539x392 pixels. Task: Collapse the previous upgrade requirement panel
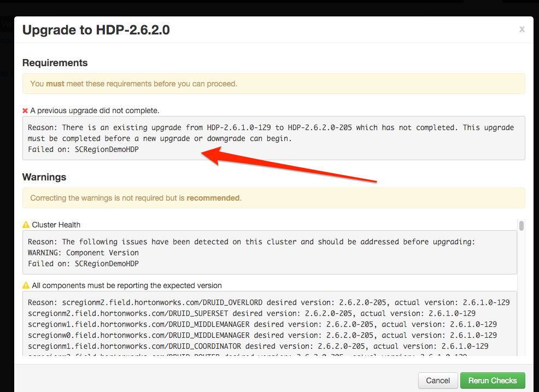87,110
